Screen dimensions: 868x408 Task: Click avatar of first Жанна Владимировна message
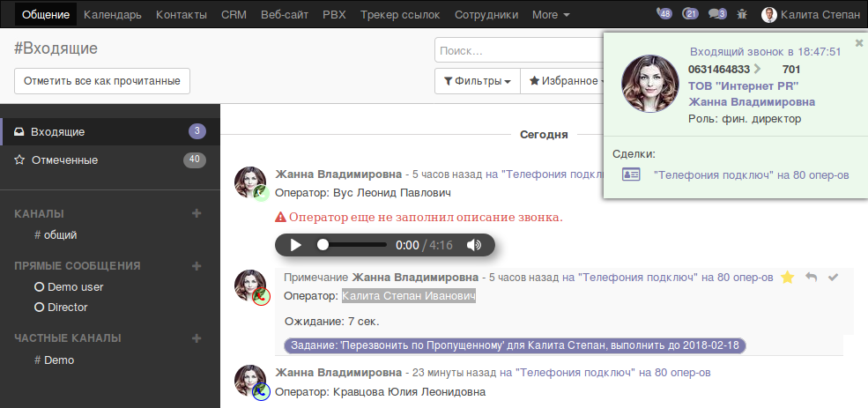[251, 182]
